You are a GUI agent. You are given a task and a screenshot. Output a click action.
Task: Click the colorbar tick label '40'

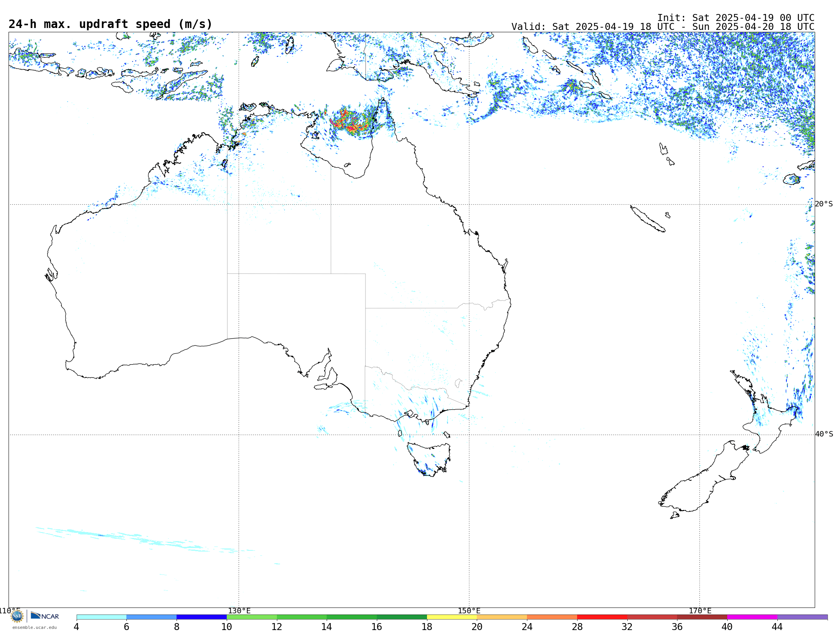(727, 627)
